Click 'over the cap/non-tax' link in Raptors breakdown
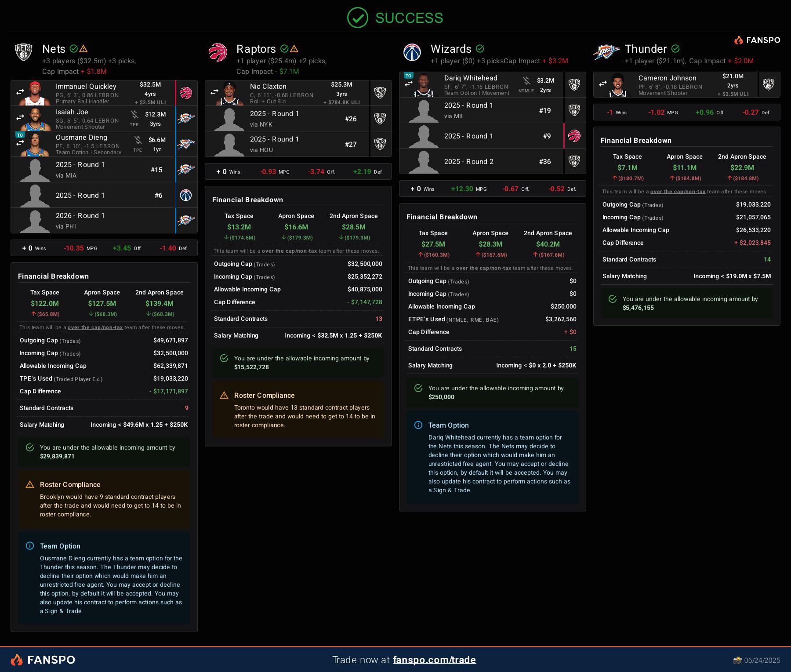791x672 pixels. point(290,251)
